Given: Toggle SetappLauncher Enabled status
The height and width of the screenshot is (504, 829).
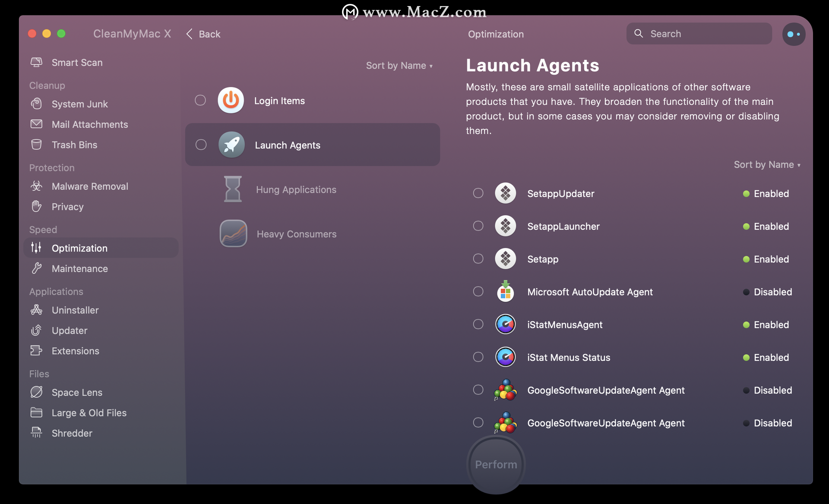Looking at the screenshot, I should (766, 227).
